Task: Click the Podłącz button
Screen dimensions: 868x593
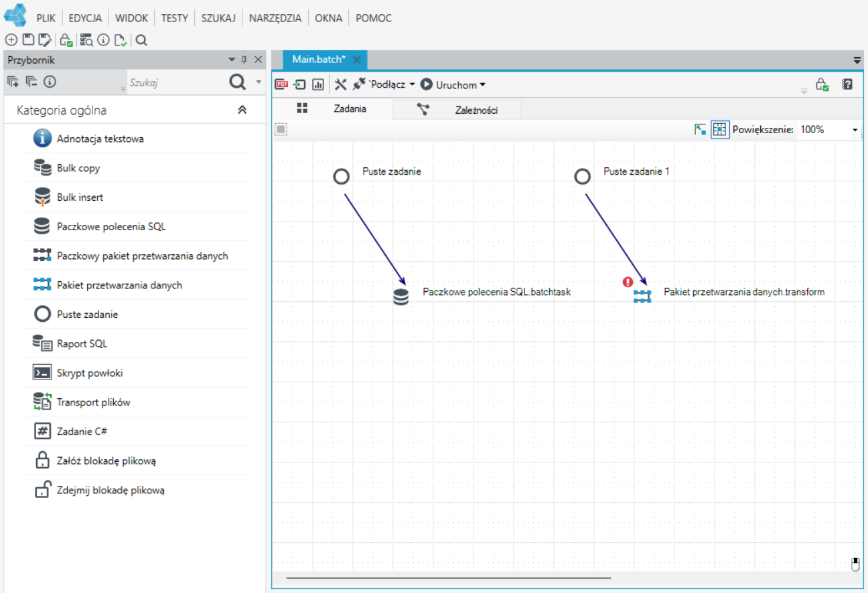Action: click(x=384, y=85)
